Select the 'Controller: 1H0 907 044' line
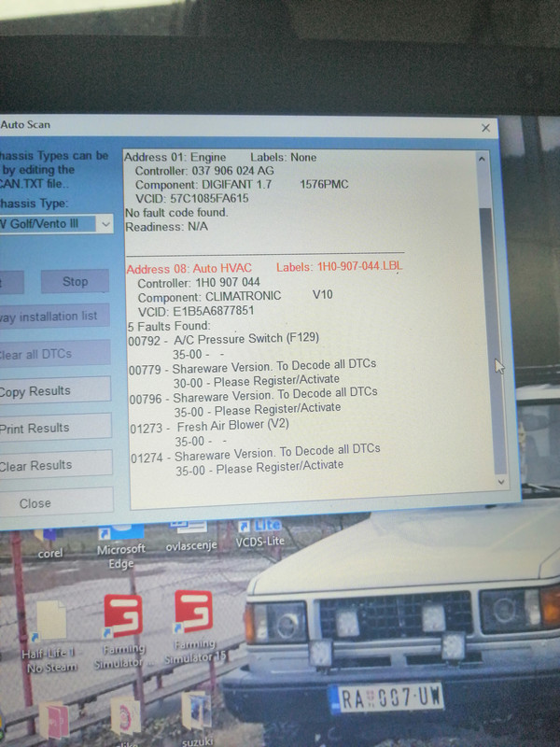 (x=199, y=283)
